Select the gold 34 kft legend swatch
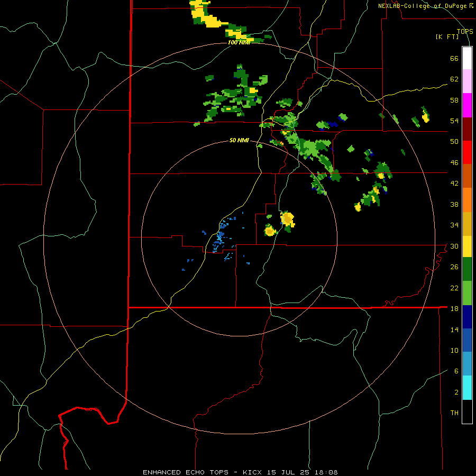The width and height of the screenshot is (476, 476). coord(467,224)
